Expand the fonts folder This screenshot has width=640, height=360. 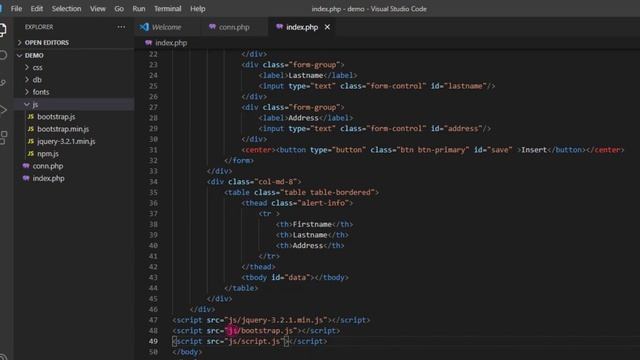pyautogui.click(x=74, y=92)
